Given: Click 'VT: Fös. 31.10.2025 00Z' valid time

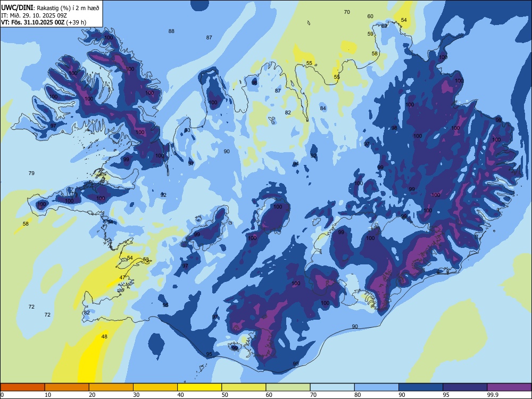Looking at the screenshot, I should pos(32,22).
